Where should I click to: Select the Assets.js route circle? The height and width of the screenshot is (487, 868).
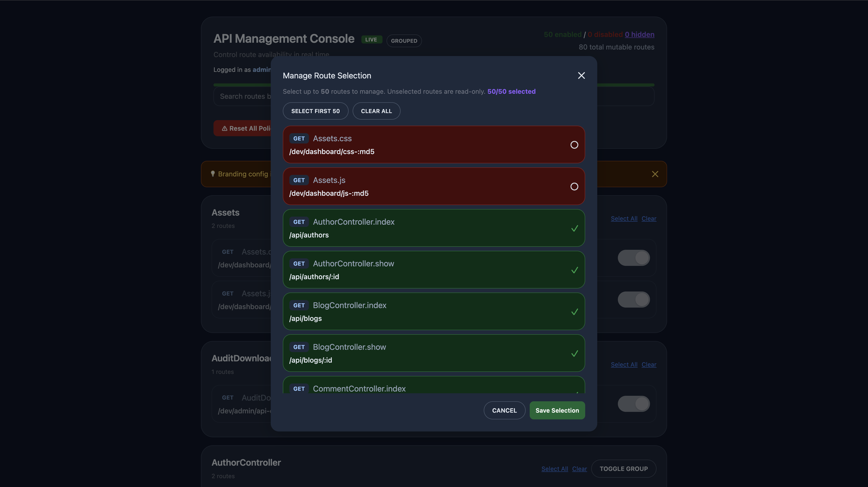tap(574, 186)
